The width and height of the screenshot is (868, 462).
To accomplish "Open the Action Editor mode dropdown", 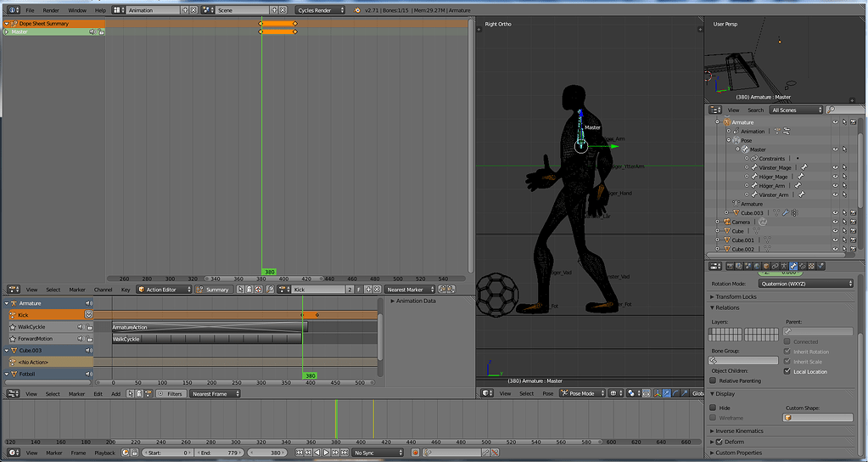I will point(165,290).
